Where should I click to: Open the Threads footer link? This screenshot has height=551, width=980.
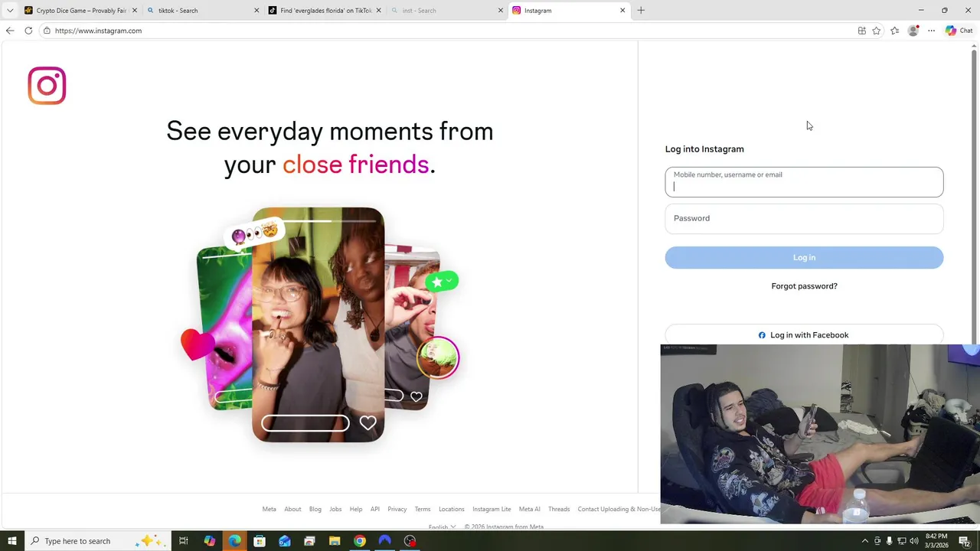pos(559,509)
